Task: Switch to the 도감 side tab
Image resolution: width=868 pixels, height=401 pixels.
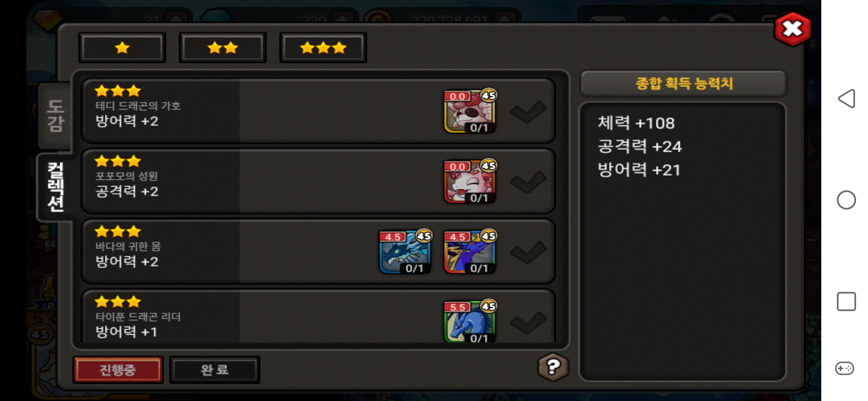Action: (x=55, y=116)
